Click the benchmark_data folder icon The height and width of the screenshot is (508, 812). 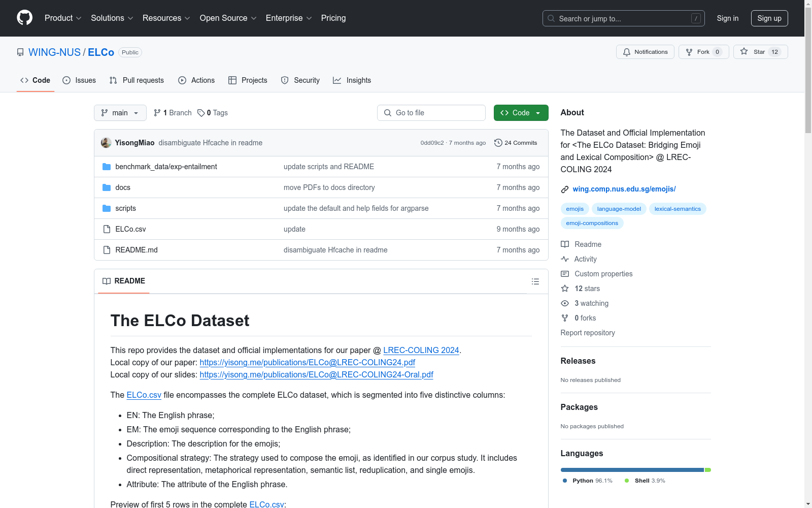click(107, 167)
